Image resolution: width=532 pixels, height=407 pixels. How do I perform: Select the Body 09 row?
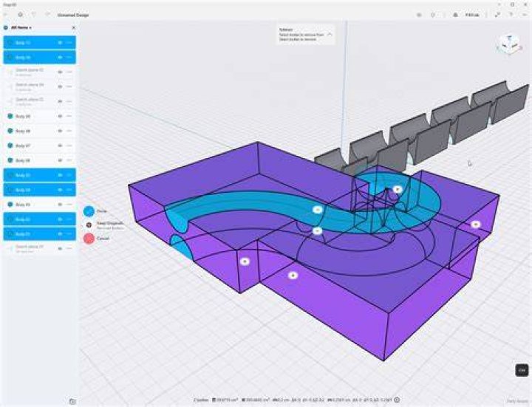40,116
